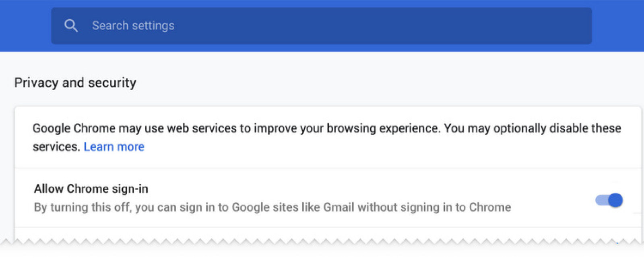This screenshot has width=644, height=258.
Task: Click 'without signing in to Chrome' text
Action: [x=434, y=207]
